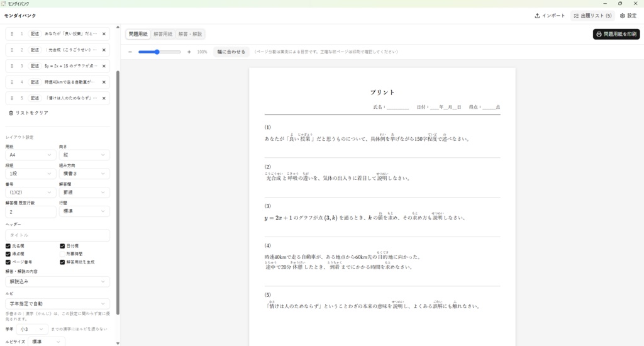
Task: Click the list icon next to 出題リスト
Action: click(576, 16)
